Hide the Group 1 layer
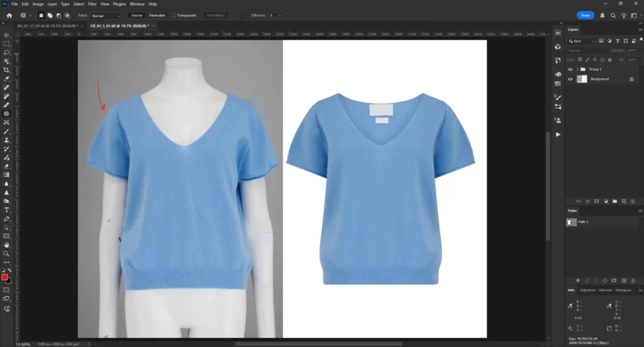The image size is (644, 347). pyautogui.click(x=570, y=69)
